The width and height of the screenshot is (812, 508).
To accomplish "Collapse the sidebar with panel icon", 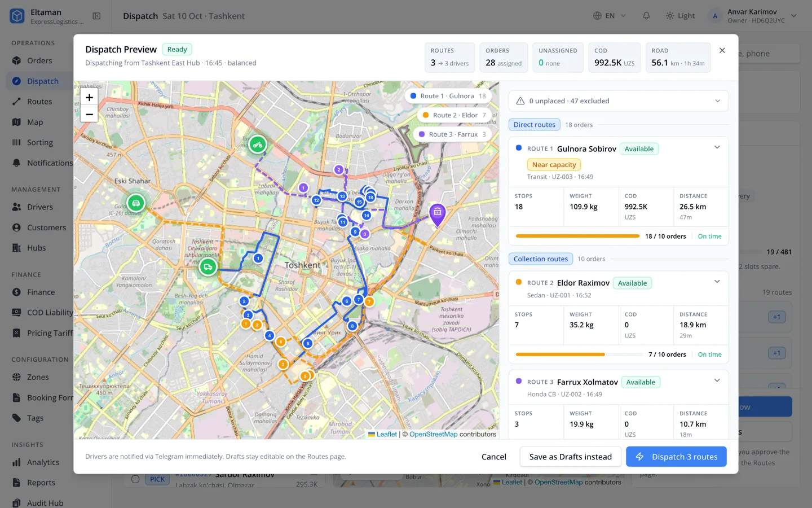I will click(96, 16).
